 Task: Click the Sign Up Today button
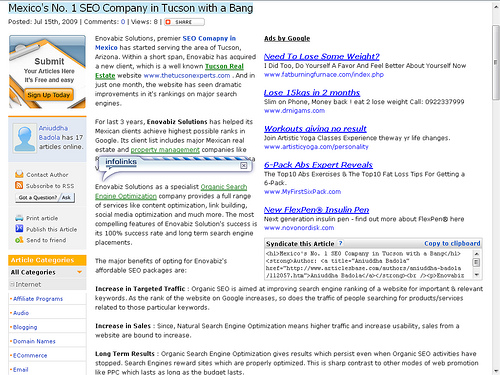(x=49, y=95)
